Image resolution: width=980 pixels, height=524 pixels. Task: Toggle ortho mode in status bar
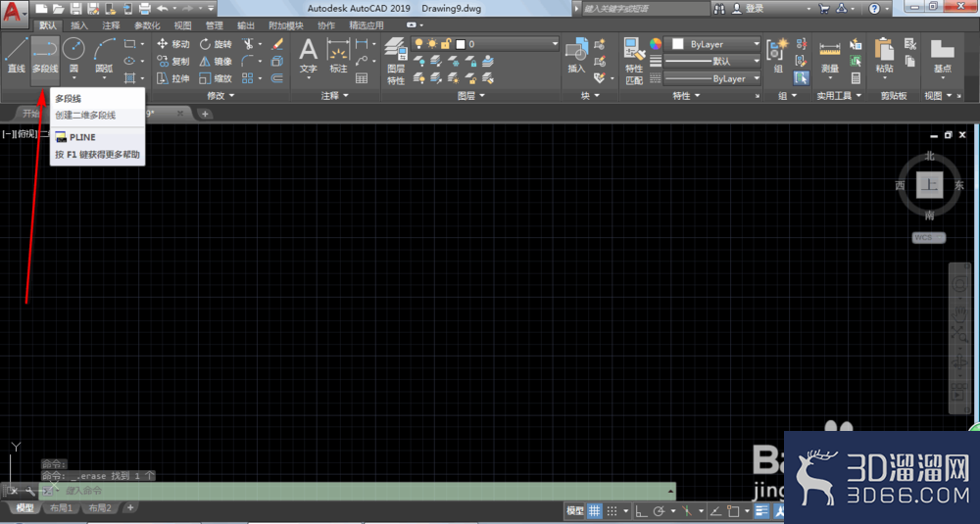click(641, 510)
